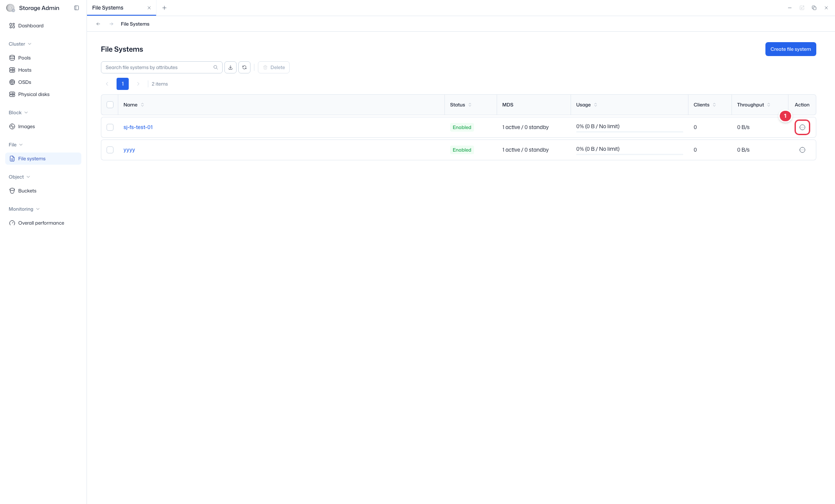Select File systems in sidebar
This screenshot has height=504, width=835.
pos(43,159)
